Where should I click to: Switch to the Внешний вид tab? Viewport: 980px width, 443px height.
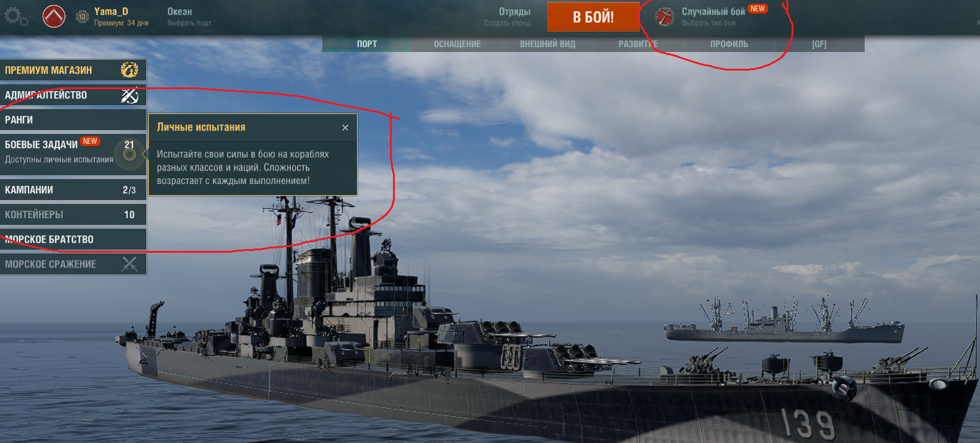click(548, 44)
